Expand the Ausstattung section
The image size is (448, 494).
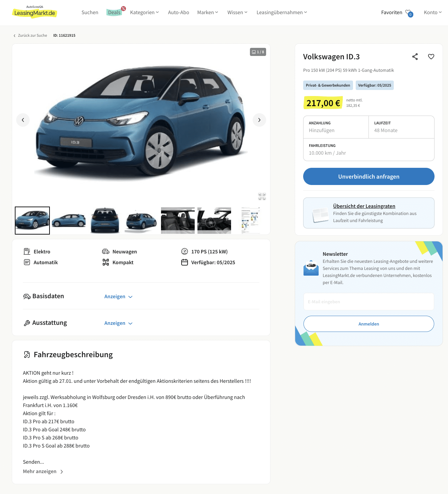(x=118, y=323)
